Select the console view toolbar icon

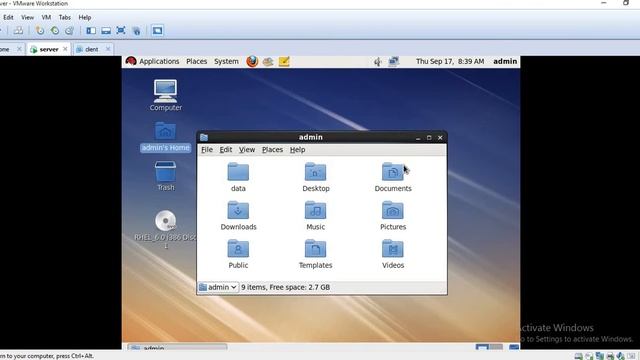click(157, 31)
